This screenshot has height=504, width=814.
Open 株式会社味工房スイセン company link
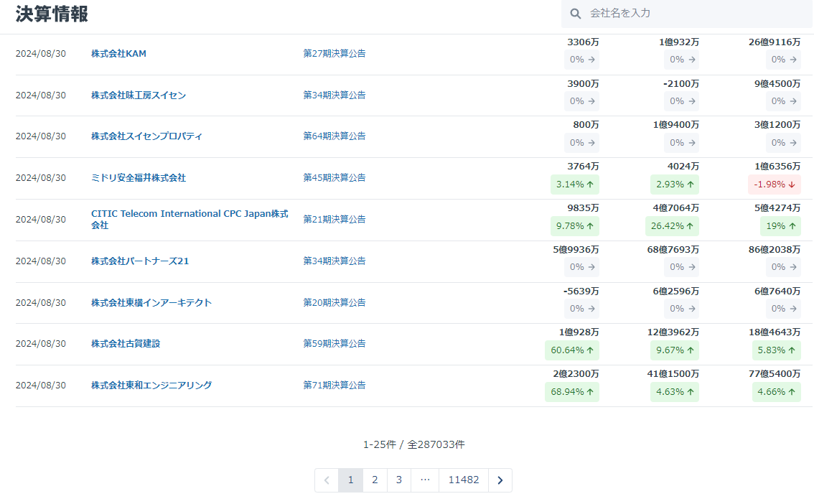point(139,95)
